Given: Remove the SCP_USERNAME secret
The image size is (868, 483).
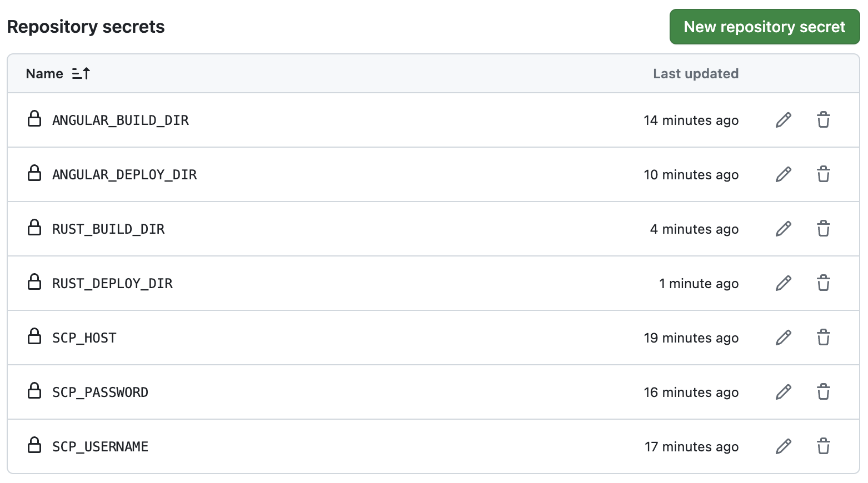Looking at the screenshot, I should pyautogui.click(x=823, y=446).
